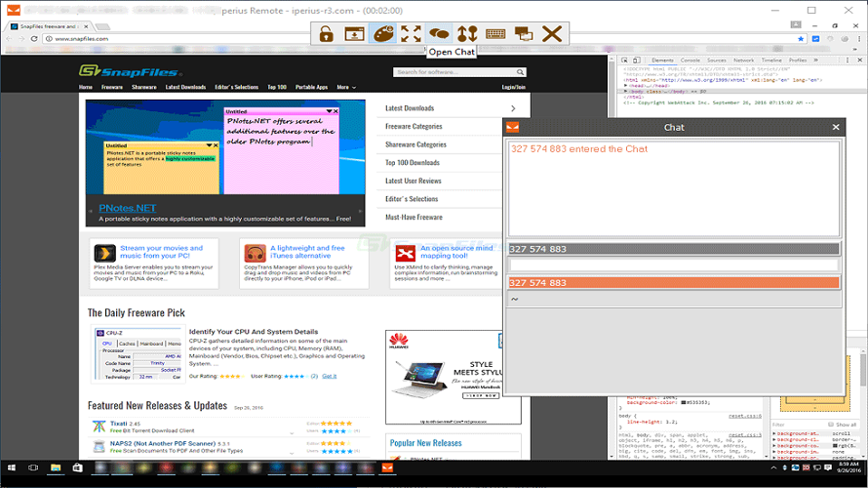Image resolution: width=868 pixels, height=488 pixels.
Task: Open Must-Have Freeware in sidebar
Action: point(414,217)
